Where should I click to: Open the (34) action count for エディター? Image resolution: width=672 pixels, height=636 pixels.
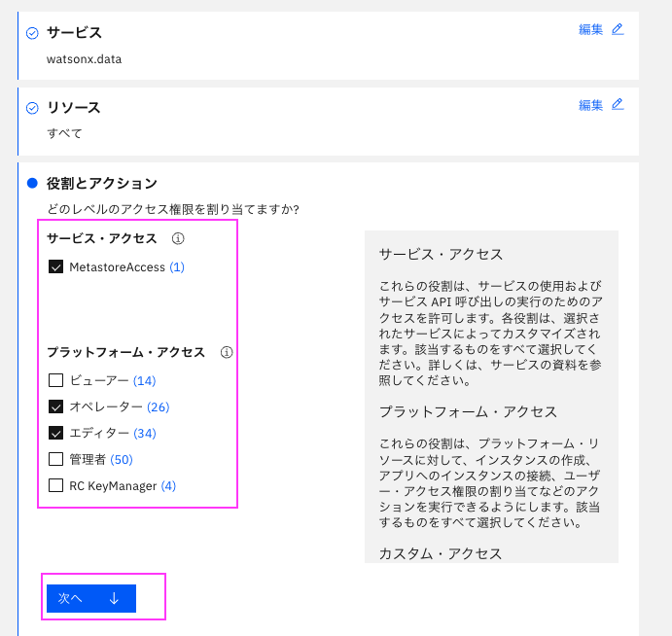(145, 434)
